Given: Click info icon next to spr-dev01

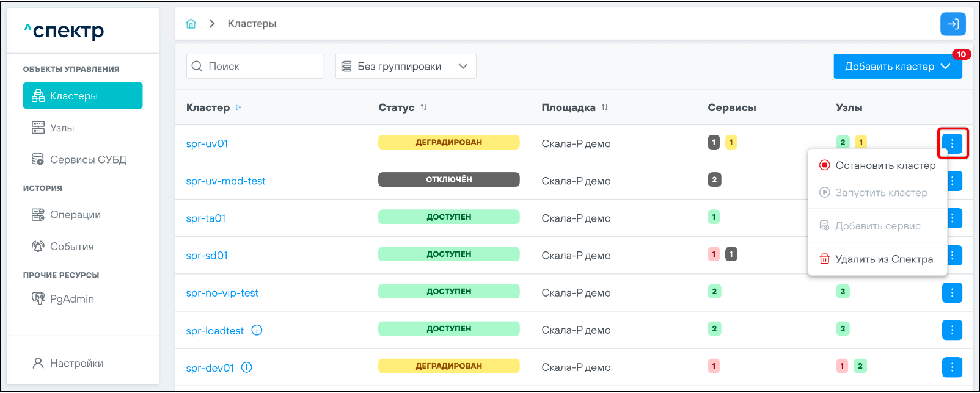Looking at the screenshot, I should tap(247, 367).
